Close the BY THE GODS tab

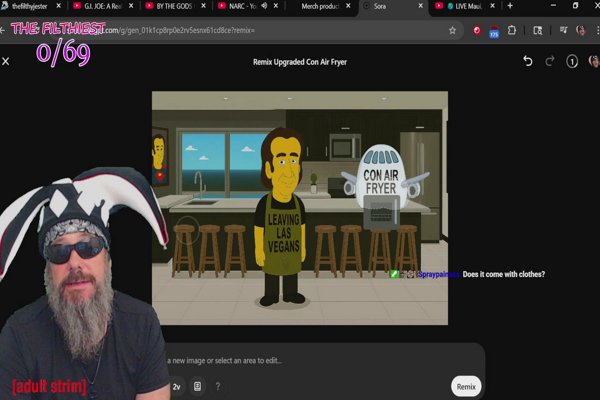pos(204,6)
